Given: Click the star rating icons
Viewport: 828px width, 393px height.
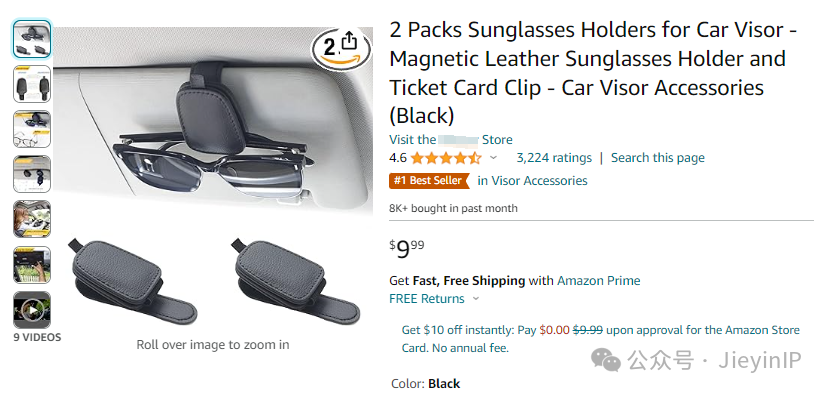Looking at the screenshot, I should (446, 158).
